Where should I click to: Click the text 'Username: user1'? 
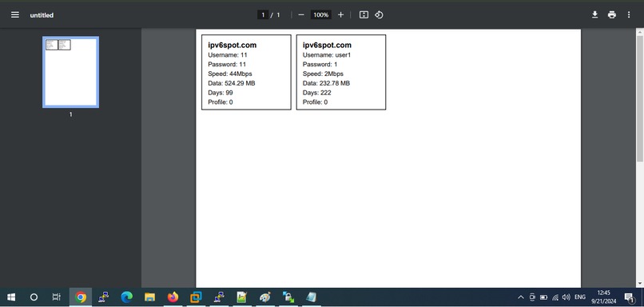(327, 54)
